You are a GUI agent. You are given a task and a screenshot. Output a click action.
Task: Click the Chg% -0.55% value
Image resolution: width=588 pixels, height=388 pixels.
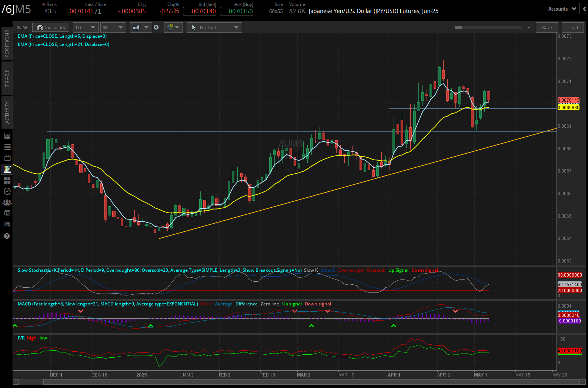[x=169, y=11]
